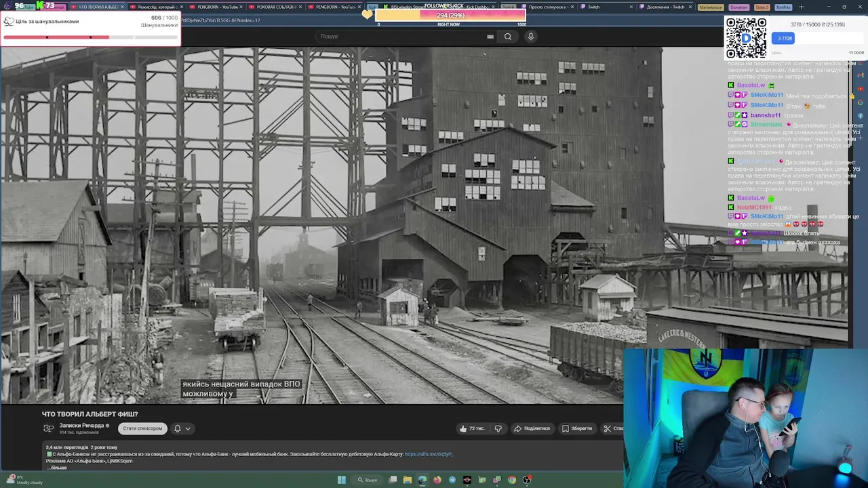Viewport: 868px width, 488px height.
Task: Click the YouTube search magnifier button
Action: point(508,37)
